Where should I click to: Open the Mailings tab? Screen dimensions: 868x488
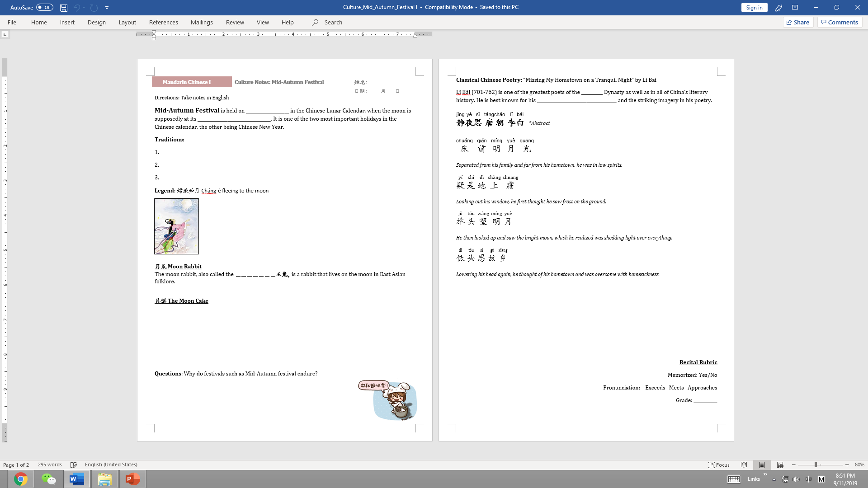(202, 22)
